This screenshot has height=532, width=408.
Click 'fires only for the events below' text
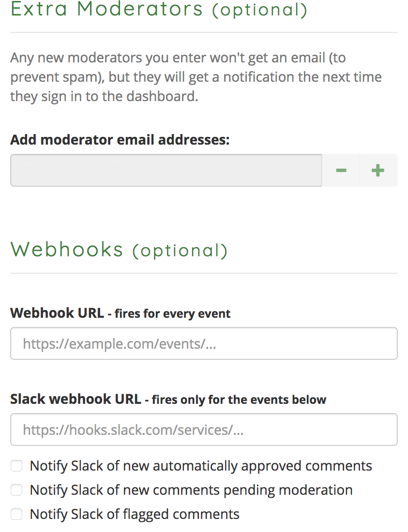(239, 399)
